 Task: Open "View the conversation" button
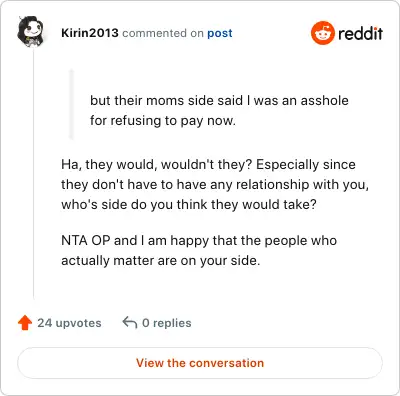point(200,363)
